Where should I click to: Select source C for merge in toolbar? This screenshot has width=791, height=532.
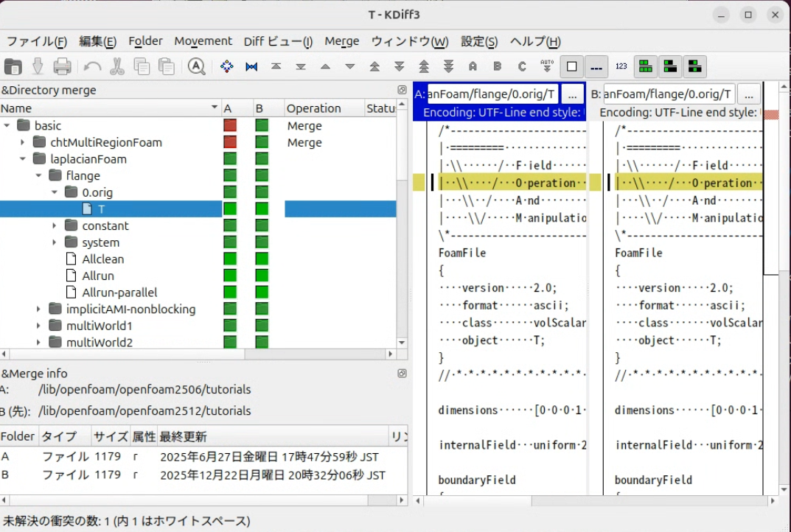[522, 66]
